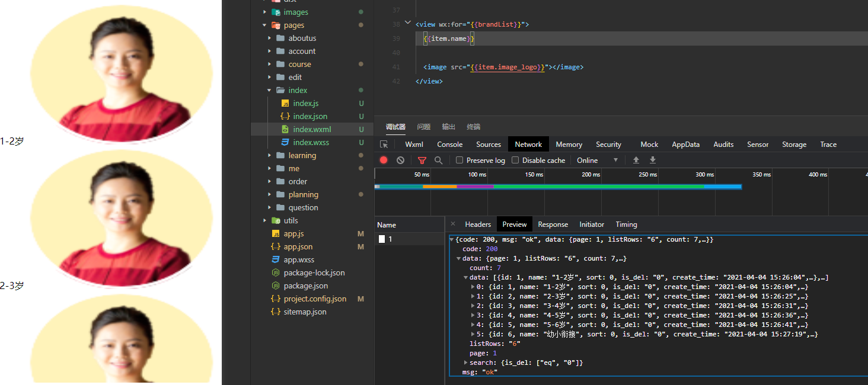Open the Online throttling dropdown
The height and width of the screenshot is (385, 868).
(x=597, y=160)
